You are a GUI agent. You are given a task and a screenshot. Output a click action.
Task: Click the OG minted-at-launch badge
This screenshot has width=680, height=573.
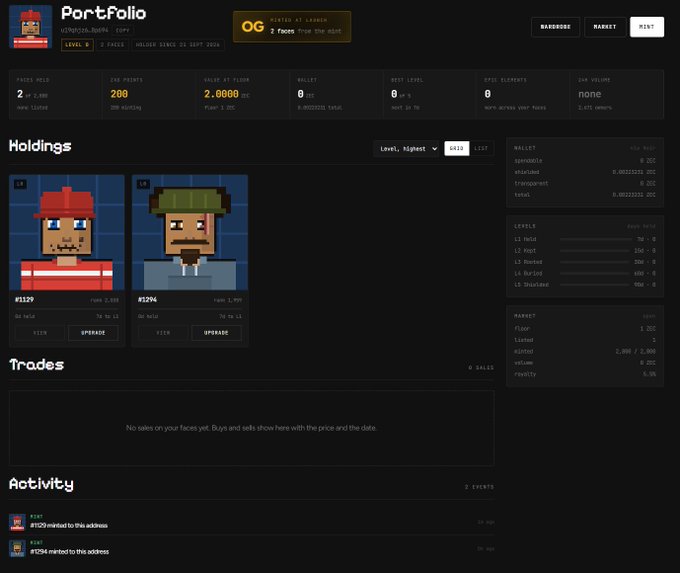pyautogui.click(x=292, y=26)
